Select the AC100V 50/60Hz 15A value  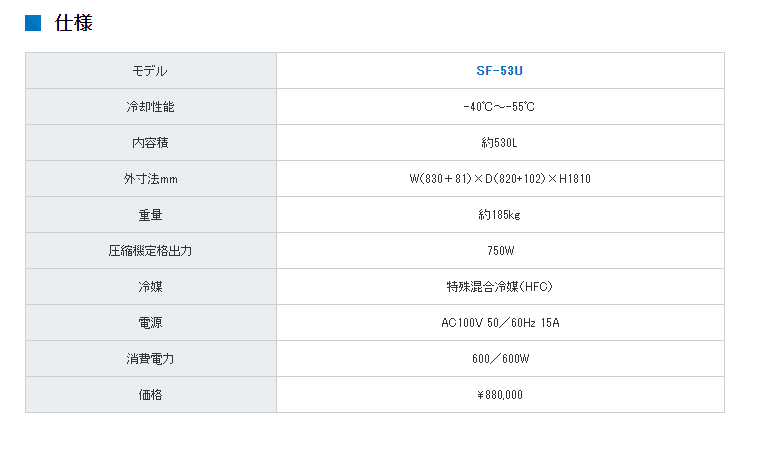click(x=500, y=323)
